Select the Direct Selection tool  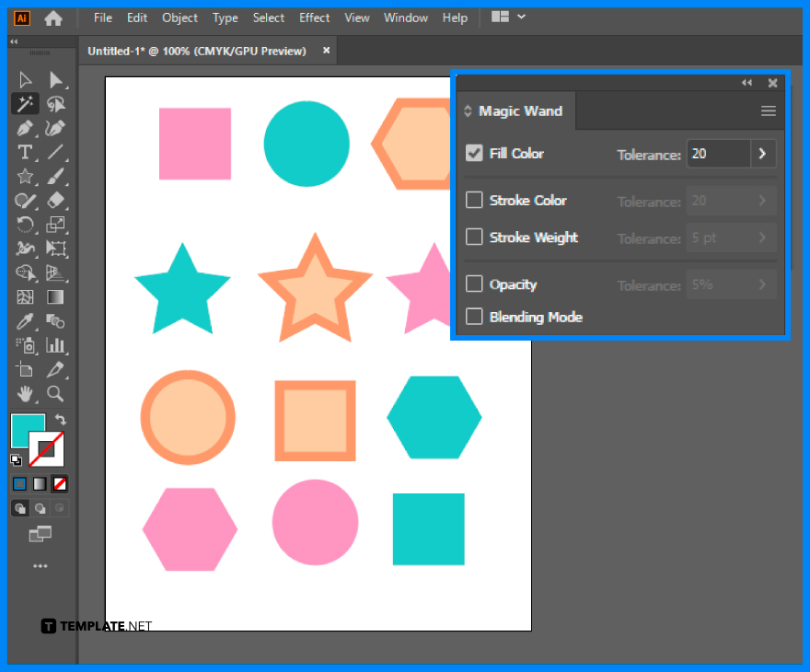[x=57, y=79]
